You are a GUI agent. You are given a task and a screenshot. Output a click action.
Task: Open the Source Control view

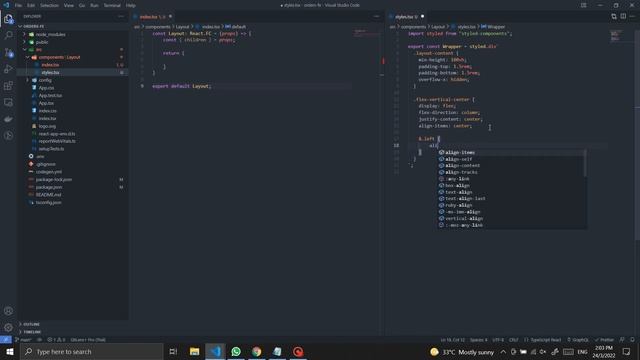(8, 52)
